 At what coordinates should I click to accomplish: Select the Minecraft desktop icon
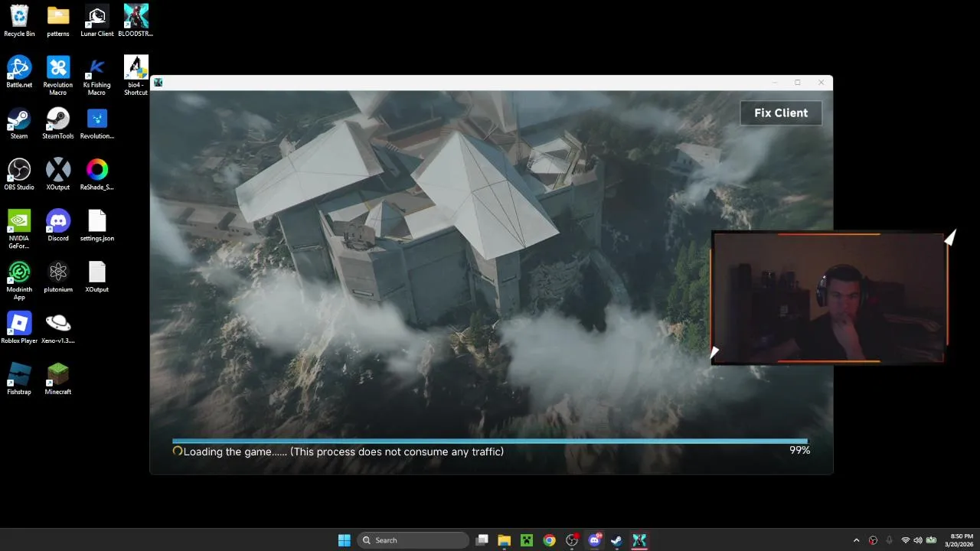click(x=58, y=380)
